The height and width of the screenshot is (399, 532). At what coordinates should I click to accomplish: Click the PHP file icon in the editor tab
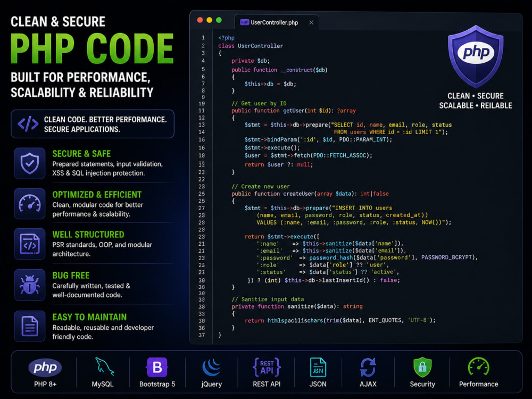pyautogui.click(x=244, y=22)
